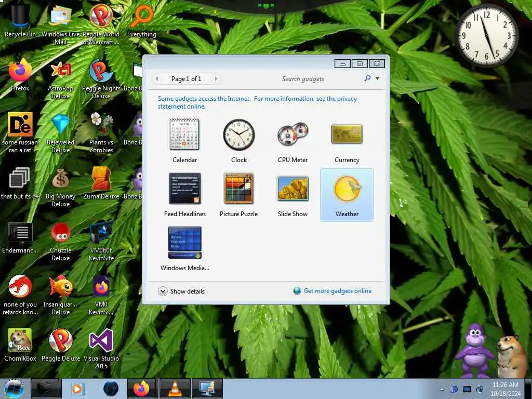Pick the Currency gadget
Image resolution: width=532 pixels, height=399 pixels.
click(x=347, y=140)
